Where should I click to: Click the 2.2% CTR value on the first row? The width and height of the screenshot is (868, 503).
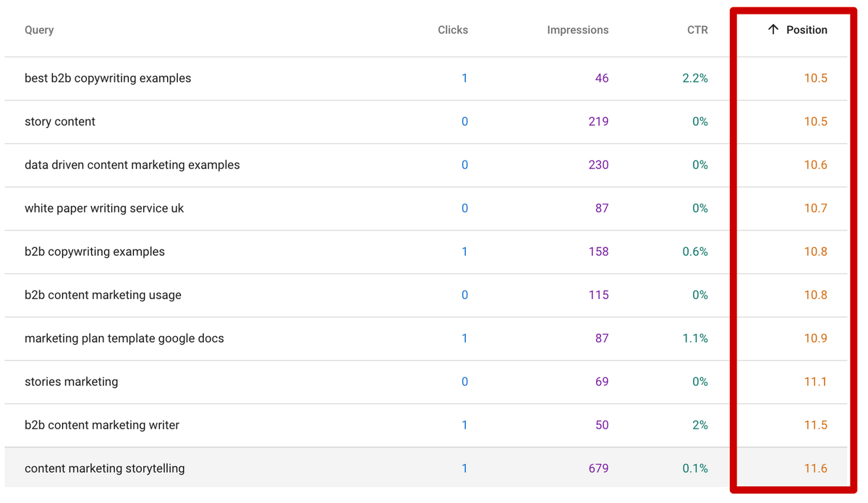tap(695, 78)
